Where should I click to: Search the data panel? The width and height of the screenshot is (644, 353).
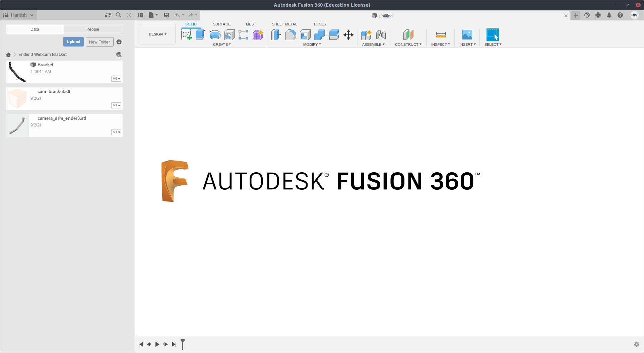point(119,15)
